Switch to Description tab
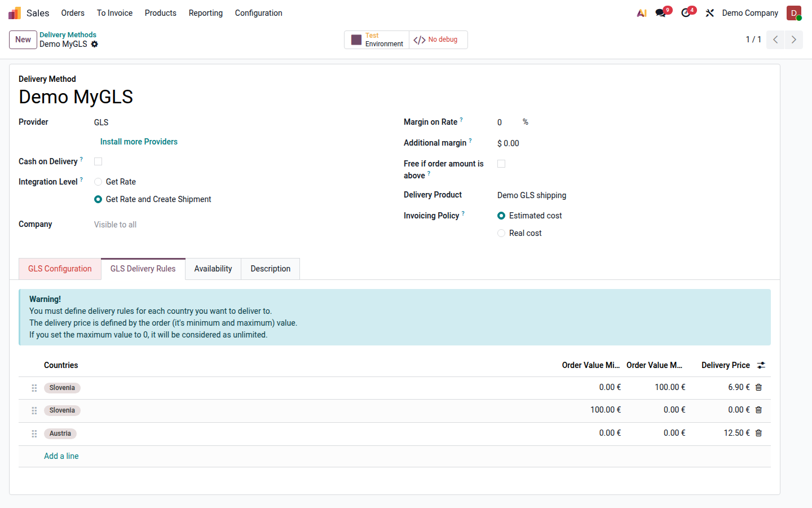Viewport: 812px width, 508px height. coord(271,269)
